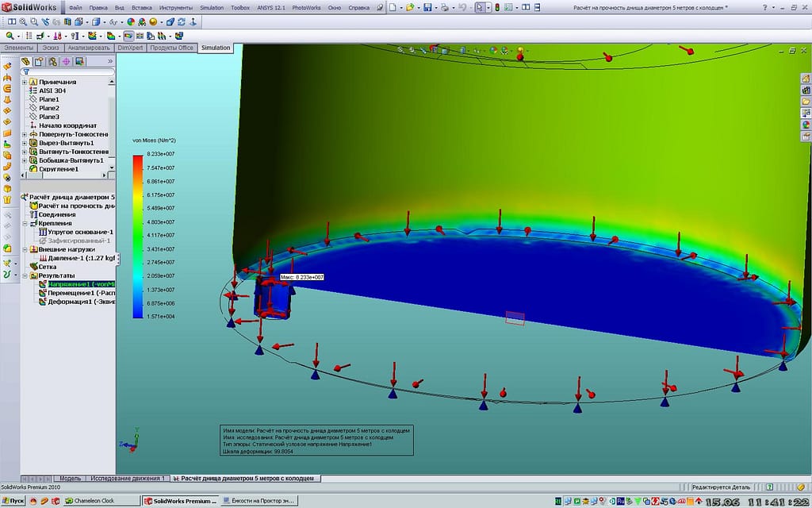
Task: Expand the Примечания tree node
Action: tap(25, 82)
